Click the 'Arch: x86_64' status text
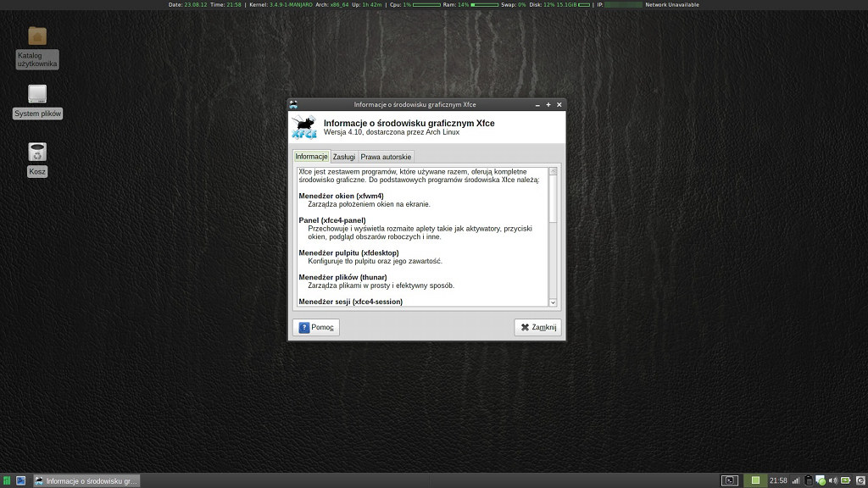 (332, 4)
